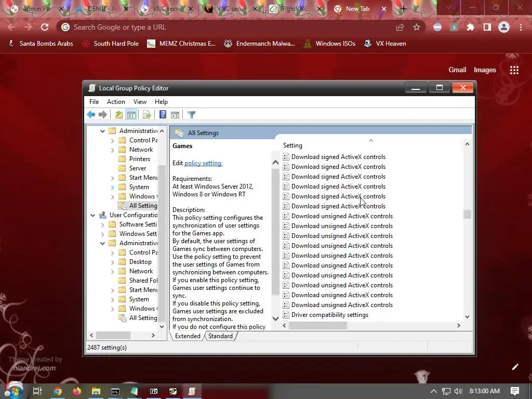Image resolution: width=532 pixels, height=399 pixels.
Task: Open the MEMZ Christmas bookmark
Action: (x=181, y=44)
